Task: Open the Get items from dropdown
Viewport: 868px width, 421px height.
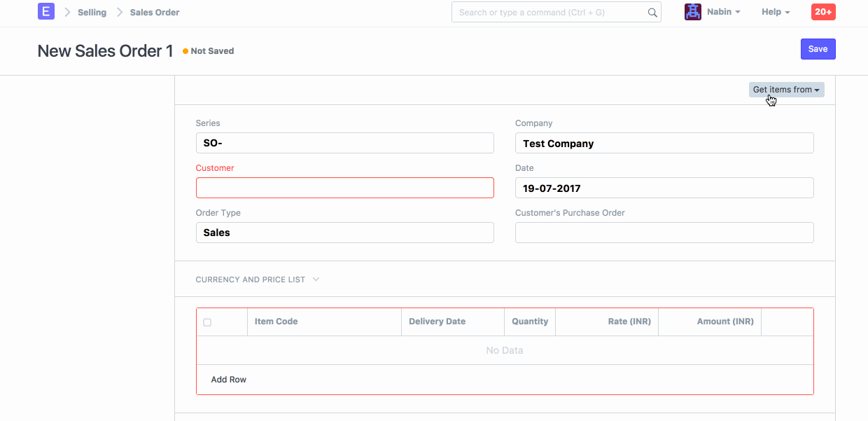Action: click(x=786, y=90)
